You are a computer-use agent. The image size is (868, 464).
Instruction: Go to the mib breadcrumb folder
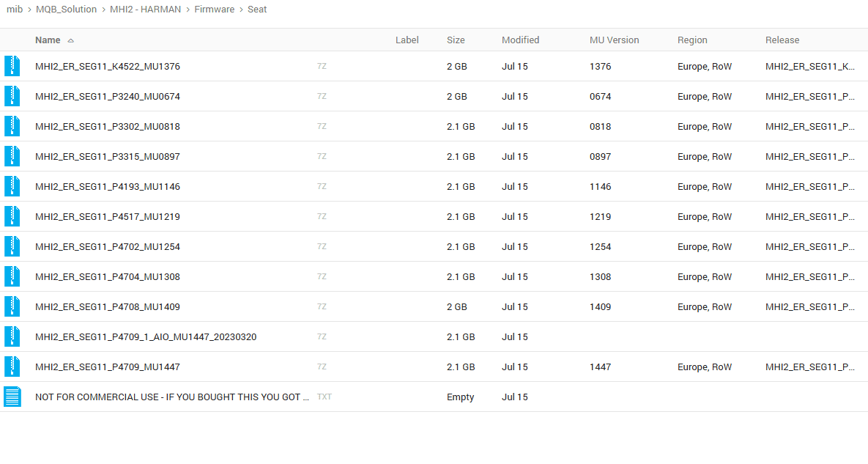click(15, 10)
